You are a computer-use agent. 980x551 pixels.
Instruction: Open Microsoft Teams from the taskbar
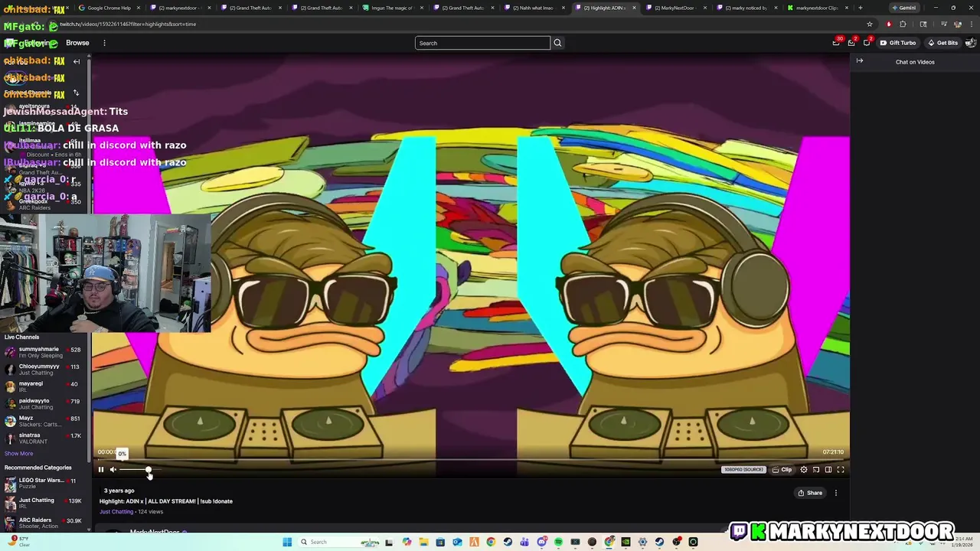(x=525, y=542)
